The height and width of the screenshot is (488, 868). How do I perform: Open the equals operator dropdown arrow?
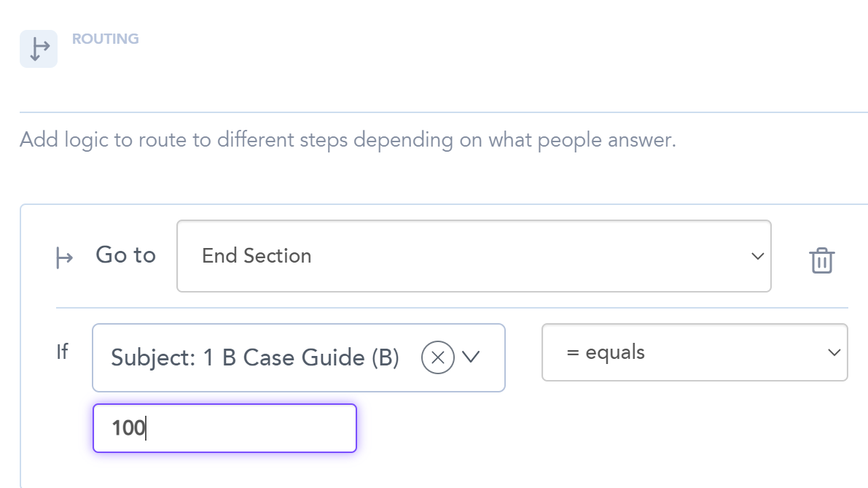[834, 353]
